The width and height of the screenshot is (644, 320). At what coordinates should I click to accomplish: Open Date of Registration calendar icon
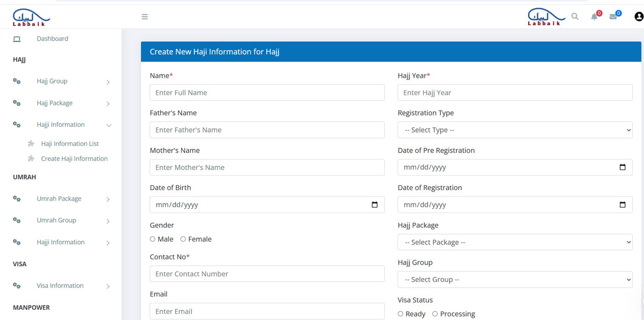coord(623,205)
